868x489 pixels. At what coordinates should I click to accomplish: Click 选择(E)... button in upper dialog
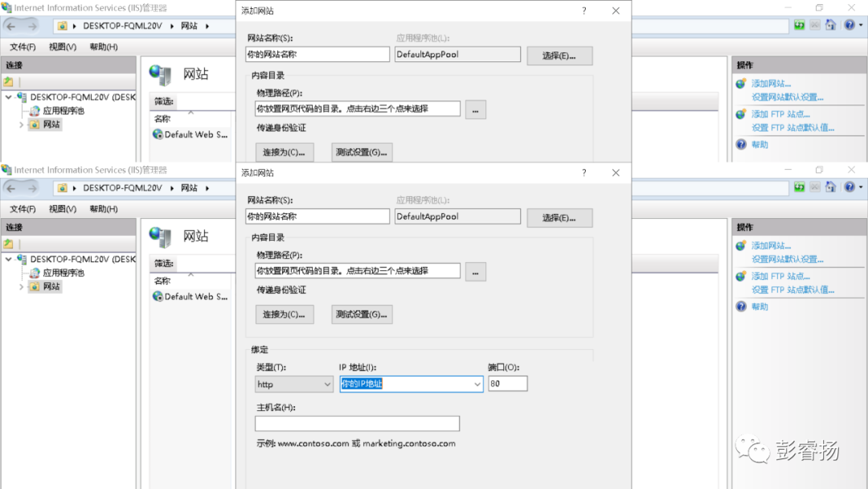tap(559, 55)
